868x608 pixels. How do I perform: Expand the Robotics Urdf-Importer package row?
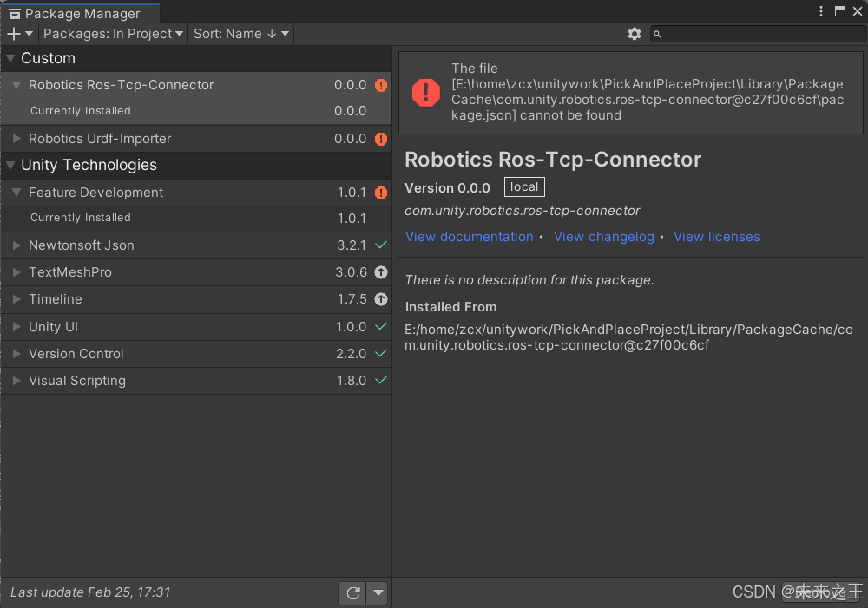coord(16,139)
